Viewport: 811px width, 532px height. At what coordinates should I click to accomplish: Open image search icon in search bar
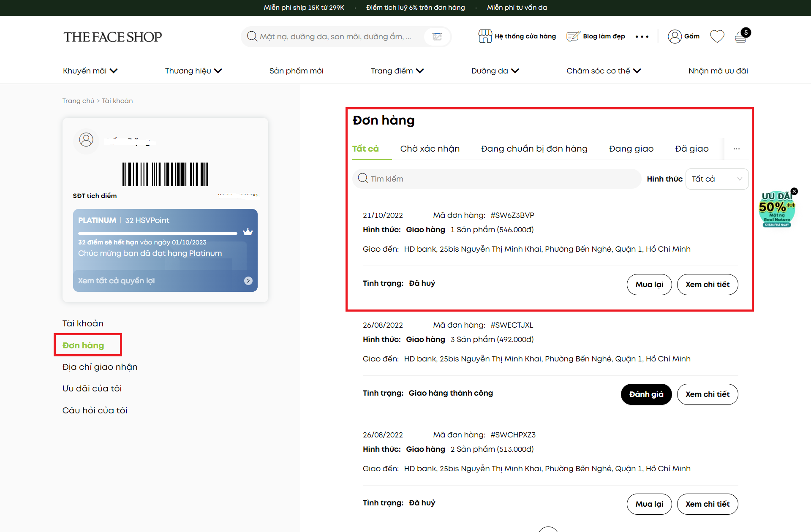pos(437,36)
